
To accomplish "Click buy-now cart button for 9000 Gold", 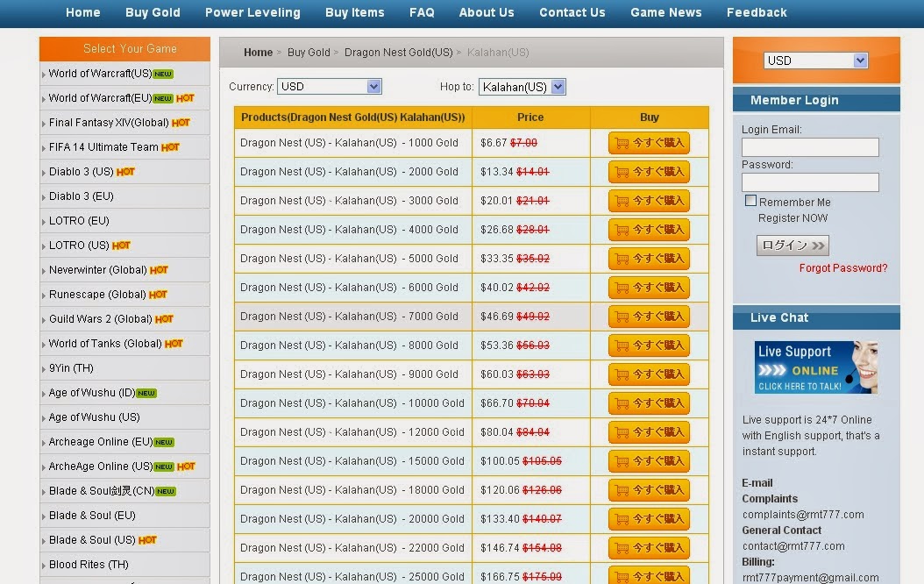I will [x=649, y=374].
